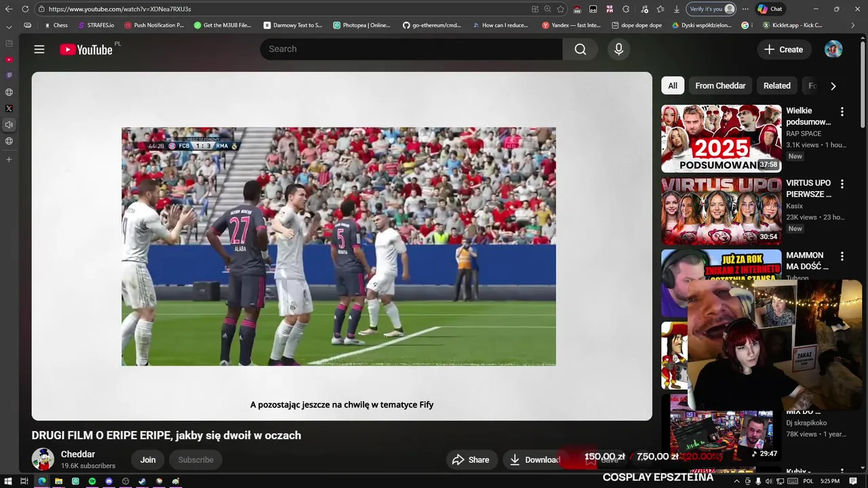
Task: Add sidebar app with plus icon
Action: 9,159
